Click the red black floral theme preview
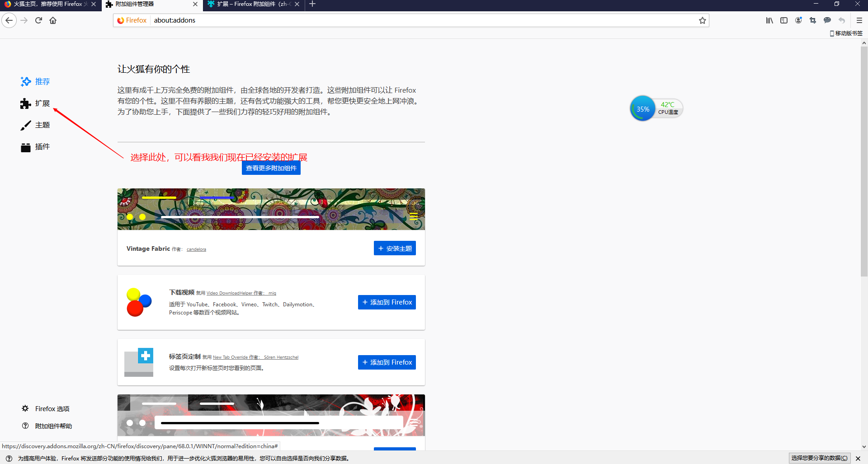 271,415
